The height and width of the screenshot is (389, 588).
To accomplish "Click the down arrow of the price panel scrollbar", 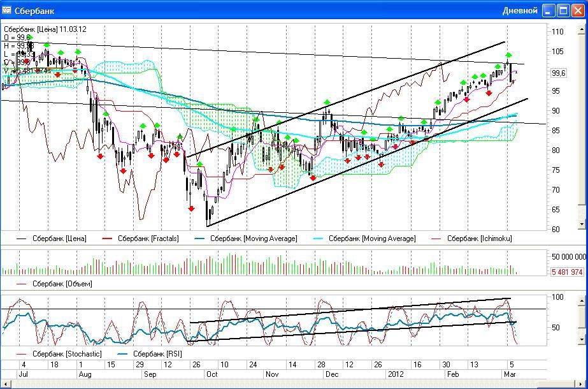I will coord(582,224).
